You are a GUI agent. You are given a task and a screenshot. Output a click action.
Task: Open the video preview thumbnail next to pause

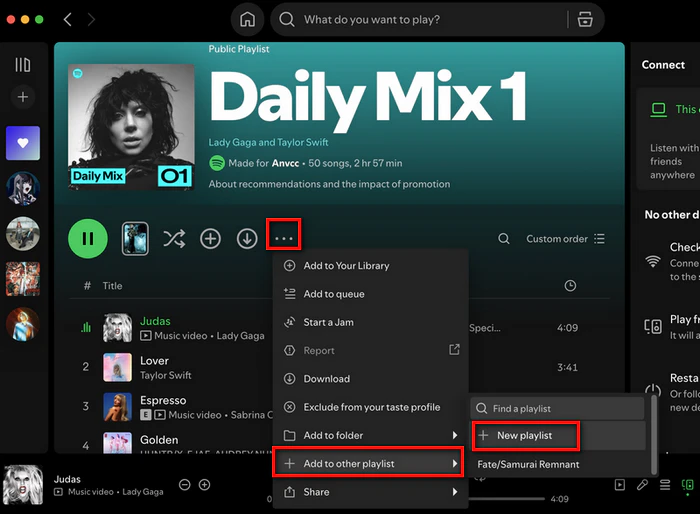coord(135,238)
